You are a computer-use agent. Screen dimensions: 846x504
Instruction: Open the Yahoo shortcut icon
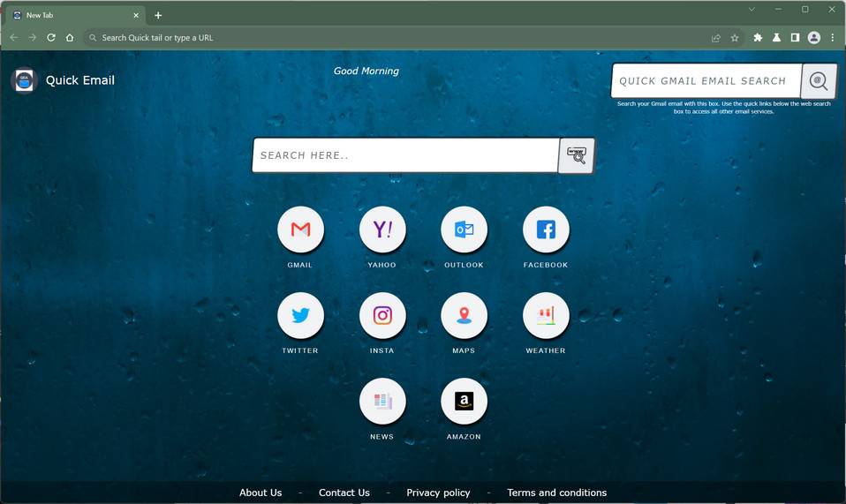tap(382, 229)
